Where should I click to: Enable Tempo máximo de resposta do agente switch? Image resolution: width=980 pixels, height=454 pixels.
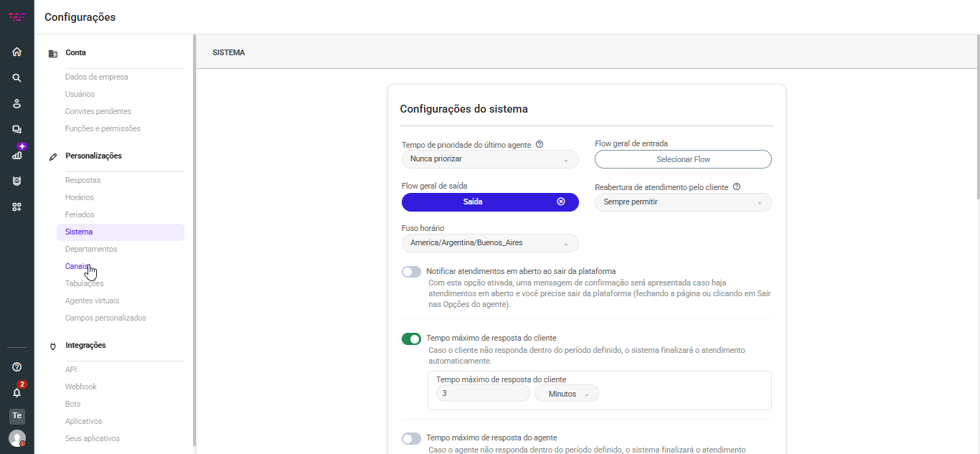[411, 438]
